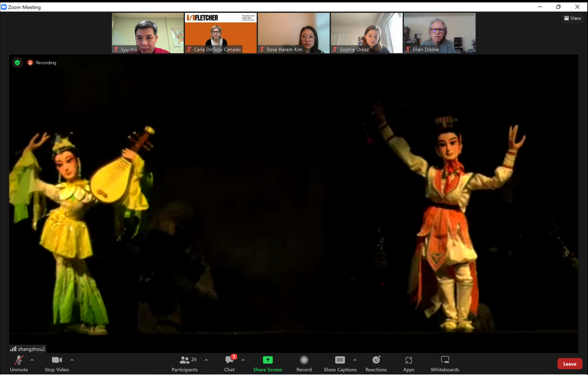The height and width of the screenshot is (375, 588).
Task: Select Rose Haram Kim's video thumbnail
Action: pyautogui.click(x=294, y=33)
